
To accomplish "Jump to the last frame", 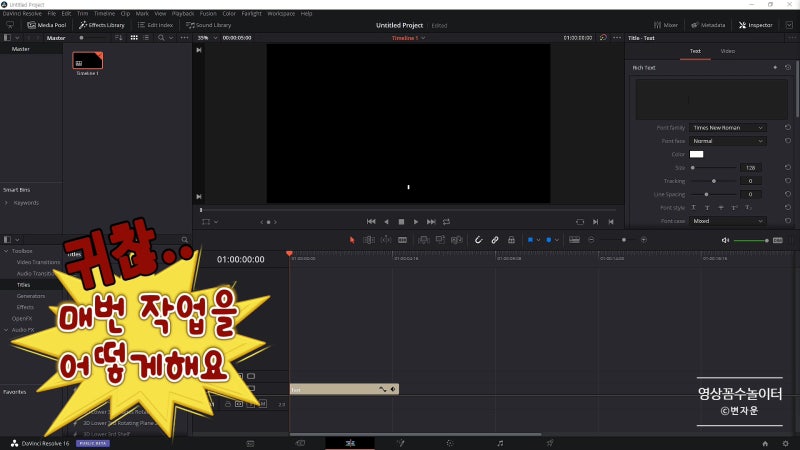I will point(431,221).
